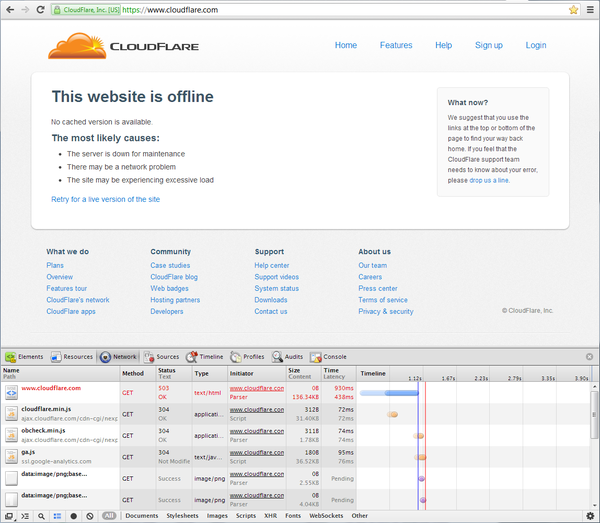
Task: Click the address bar URL field
Action: [x=344, y=10]
